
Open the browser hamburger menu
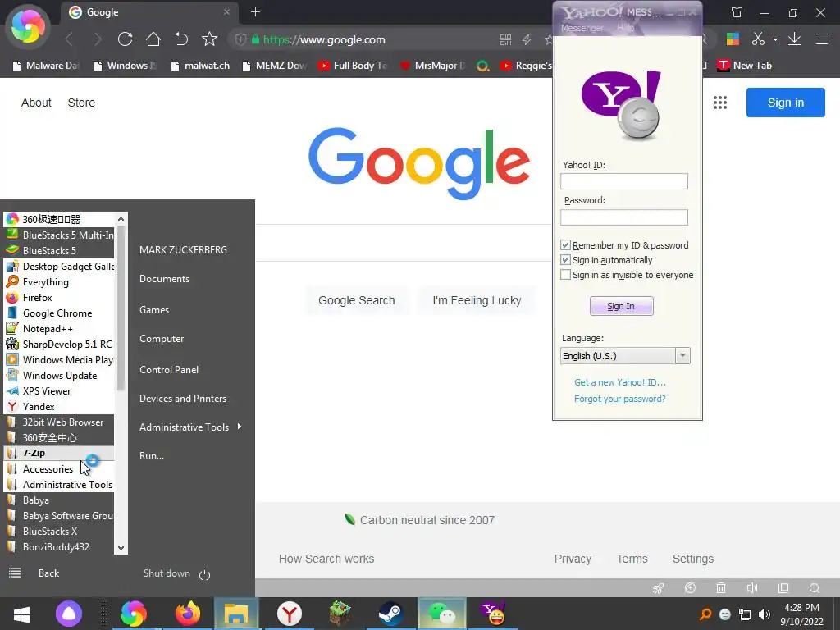(x=821, y=39)
